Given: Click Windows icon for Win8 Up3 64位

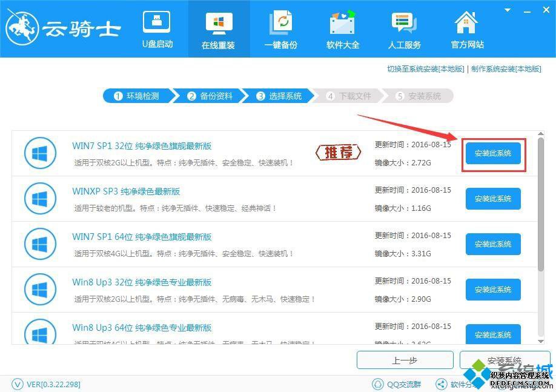Looking at the screenshot, I should click(40, 331).
